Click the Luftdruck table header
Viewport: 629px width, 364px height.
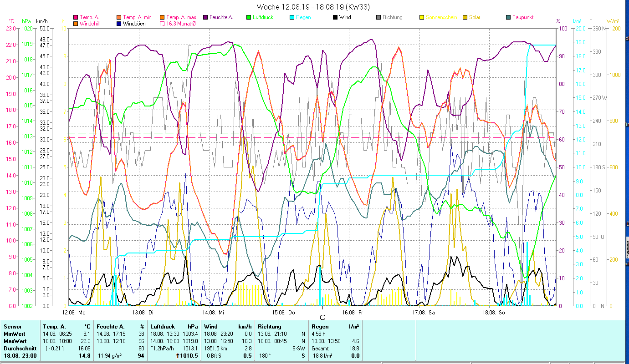[x=163, y=326]
